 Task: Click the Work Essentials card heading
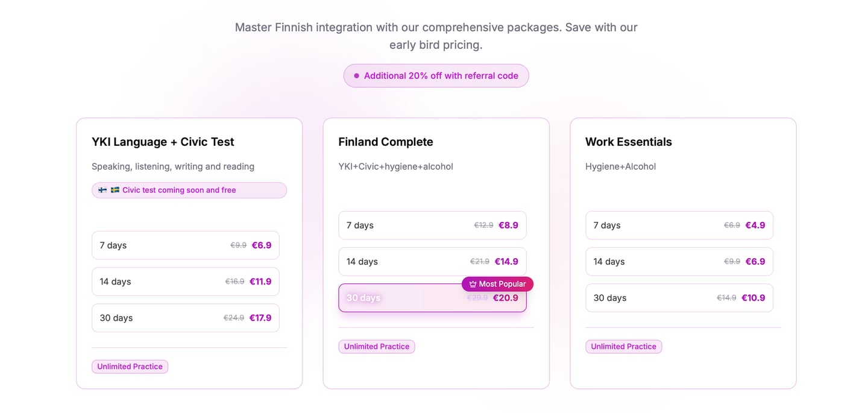[x=628, y=142]
